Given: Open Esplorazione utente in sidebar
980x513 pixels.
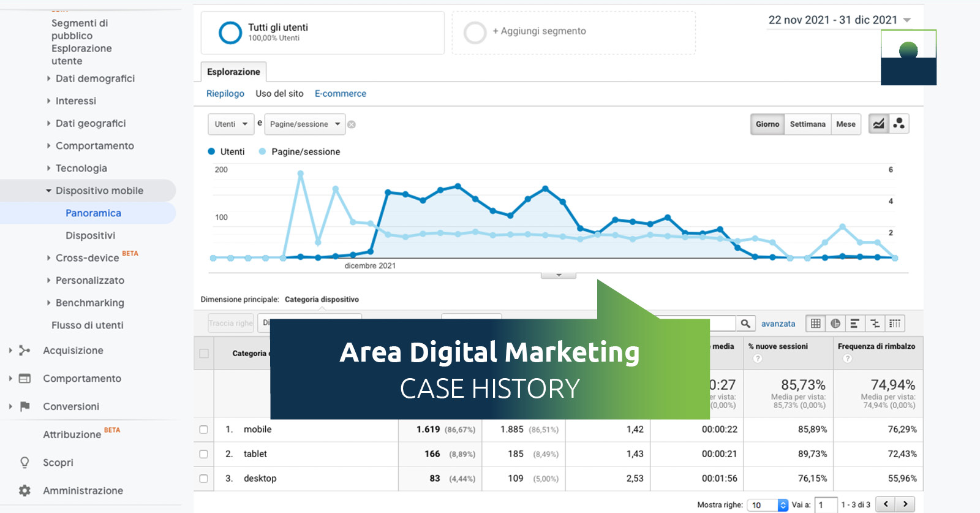Looking at the screenshot, I should click(x=81, y=55).
